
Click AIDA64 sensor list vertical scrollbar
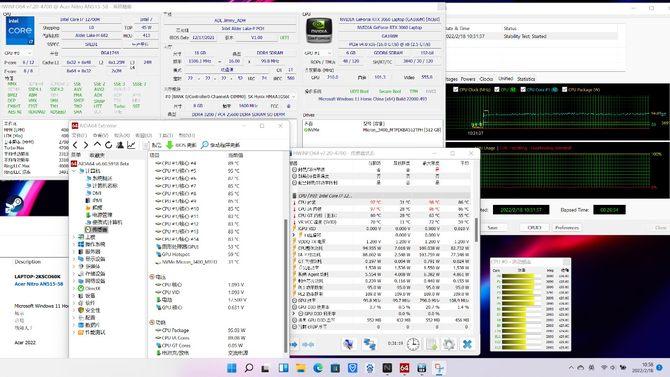[285, 252]
